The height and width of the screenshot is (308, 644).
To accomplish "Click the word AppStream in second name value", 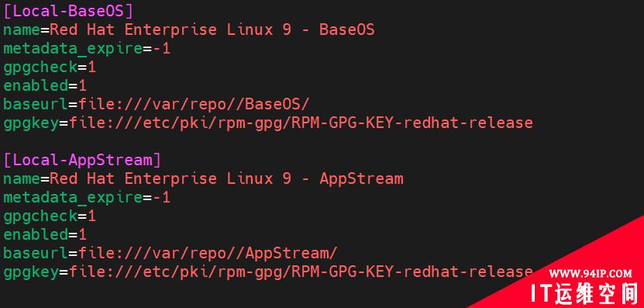I will [361, 179].
